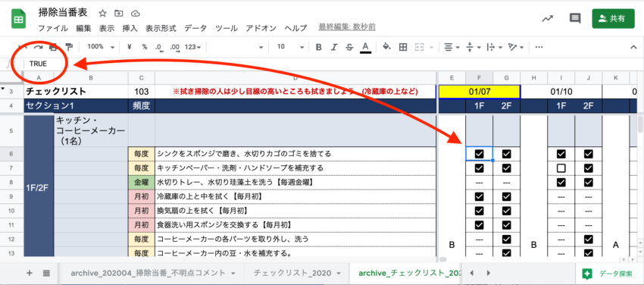Image resolution: width=644 pixels, height=285 pixels.
Task: Switch to チェックリスト_2020 sheet tab
Action: [x=297, y=273]
